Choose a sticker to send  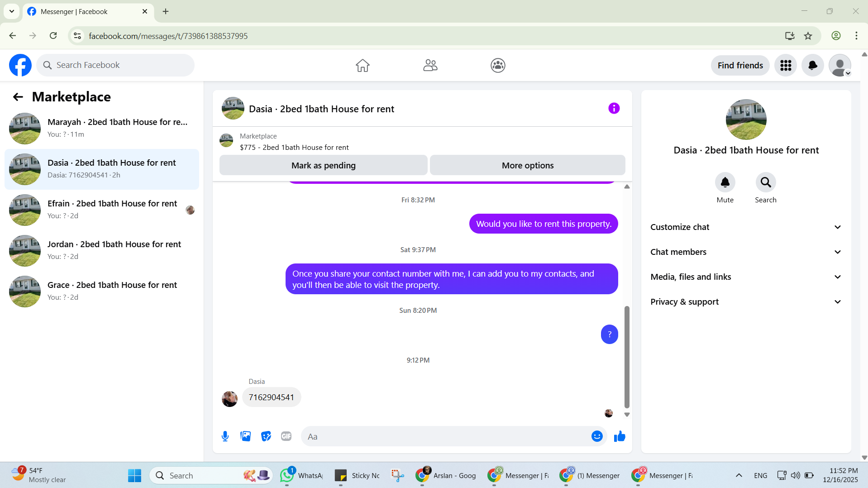point(266,436)
